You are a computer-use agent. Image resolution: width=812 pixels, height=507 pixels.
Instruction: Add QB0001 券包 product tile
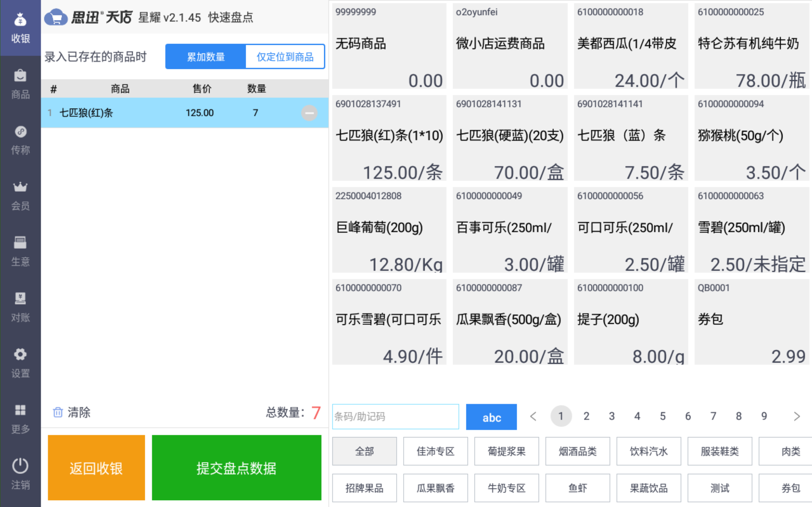[x=752, y=322]
